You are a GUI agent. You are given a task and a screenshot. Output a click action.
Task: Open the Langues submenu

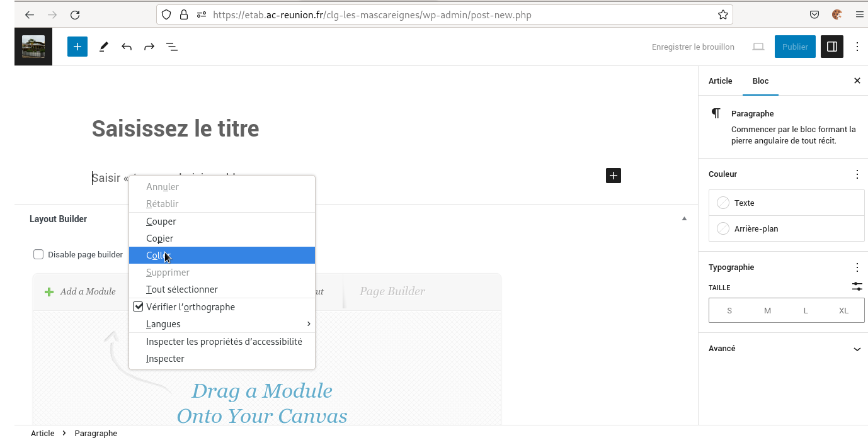point(222,324)
